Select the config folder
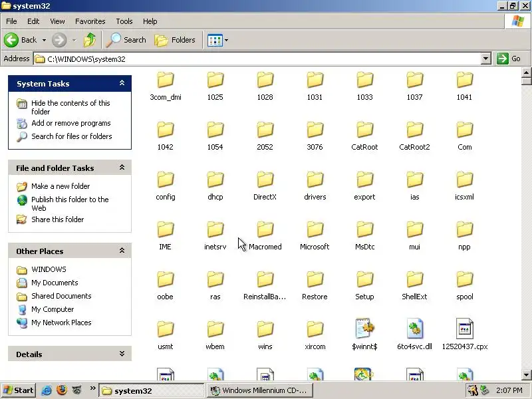 165,186
